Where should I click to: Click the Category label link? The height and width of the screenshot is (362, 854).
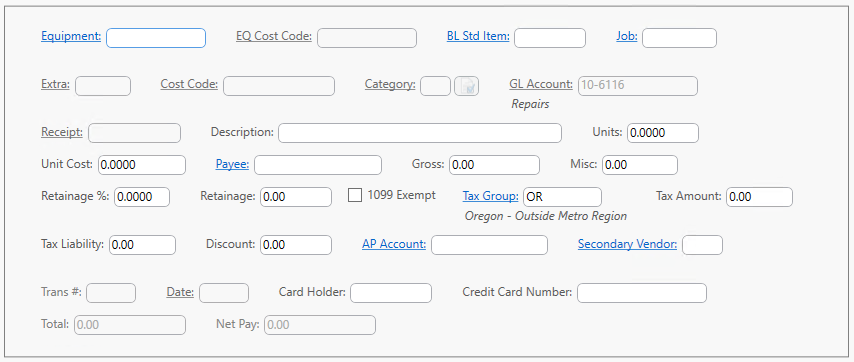(391, 84)
